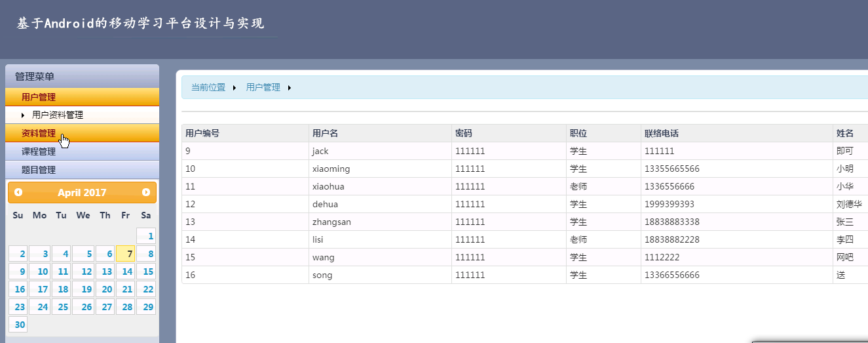The height and width of the screenshot is (343, 868).
Task: Click user ID 9 cell
Action: tap(246, 151)
